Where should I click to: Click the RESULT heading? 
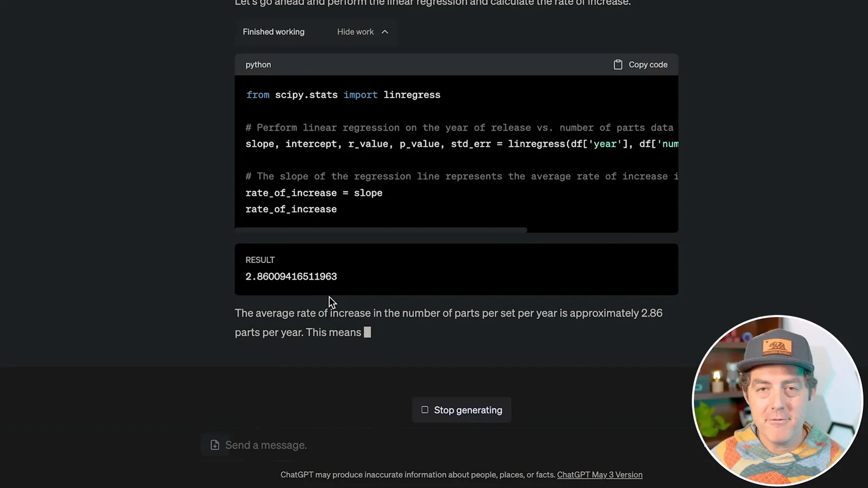260,260
